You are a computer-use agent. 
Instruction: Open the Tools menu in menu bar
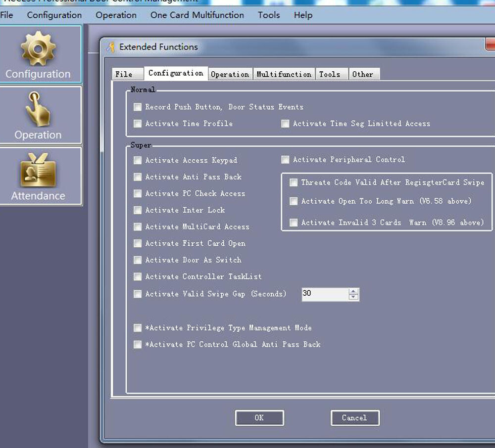(269, 15)
